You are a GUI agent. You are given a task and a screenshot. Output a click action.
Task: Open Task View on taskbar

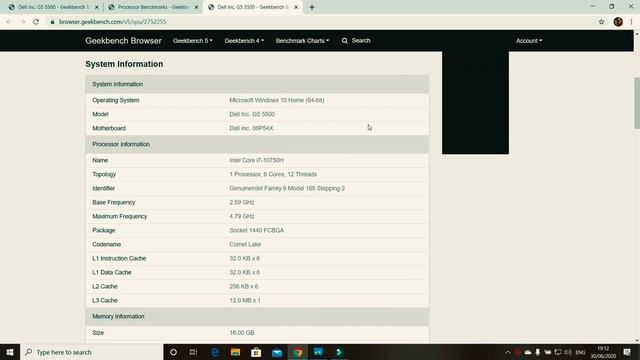coord(193,352)
